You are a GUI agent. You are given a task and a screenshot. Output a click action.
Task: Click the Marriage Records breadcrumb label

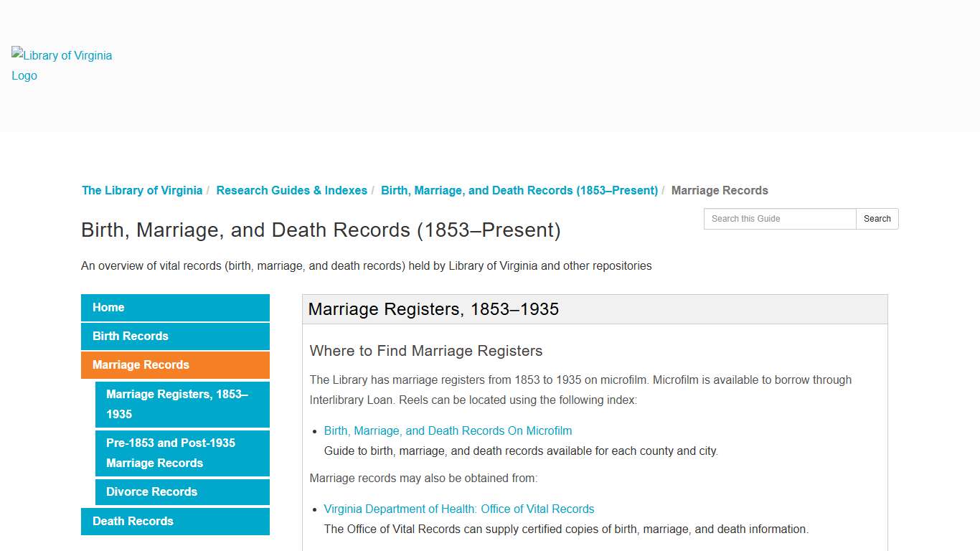[720, 190]
